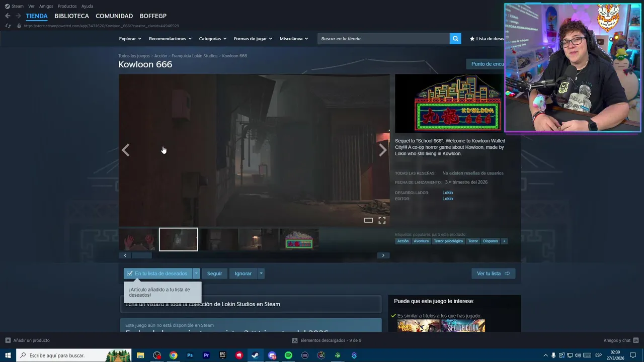The width and height of the screenshot is (644, 362).
Task: Focus the Windows taskbar search box
Action: (74, 355)
